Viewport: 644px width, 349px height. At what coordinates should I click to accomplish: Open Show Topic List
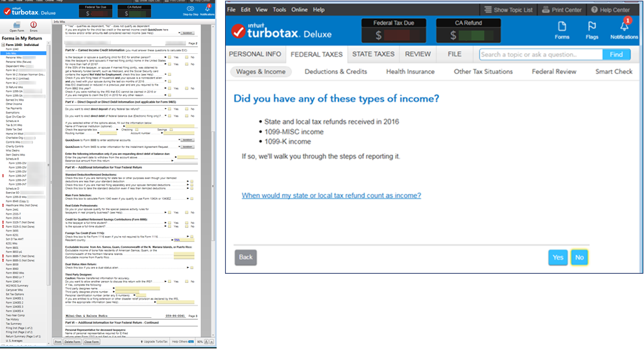[508, 10]
